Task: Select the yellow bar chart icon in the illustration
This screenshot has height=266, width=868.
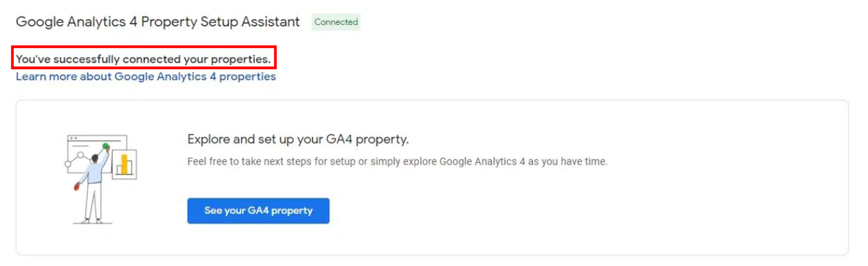Action: click(124, 165)
